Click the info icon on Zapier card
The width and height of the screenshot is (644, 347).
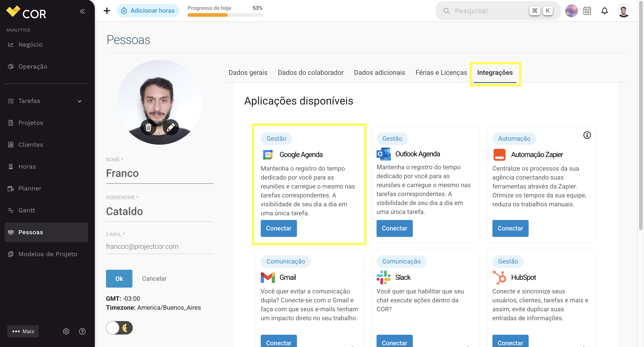587,135
